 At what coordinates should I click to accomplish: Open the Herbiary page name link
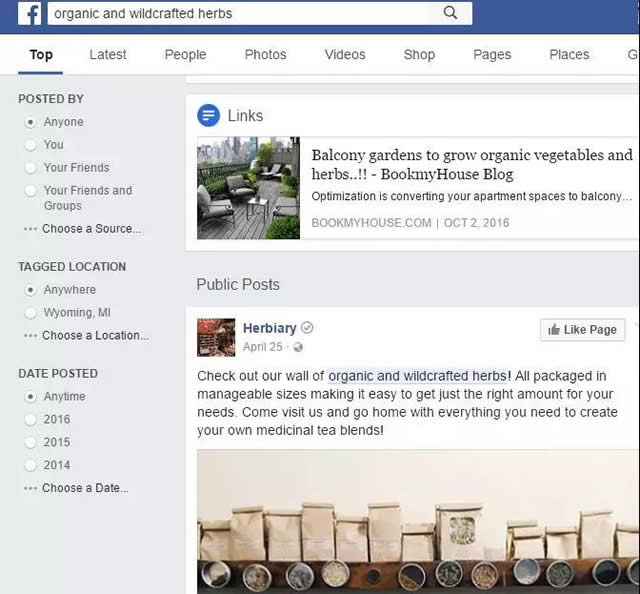click(x=269, y=328)
